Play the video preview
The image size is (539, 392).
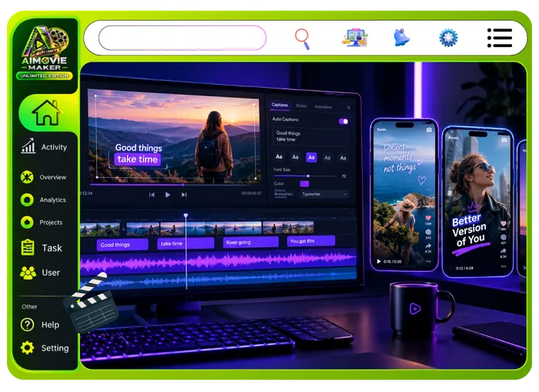pos(167,195)
